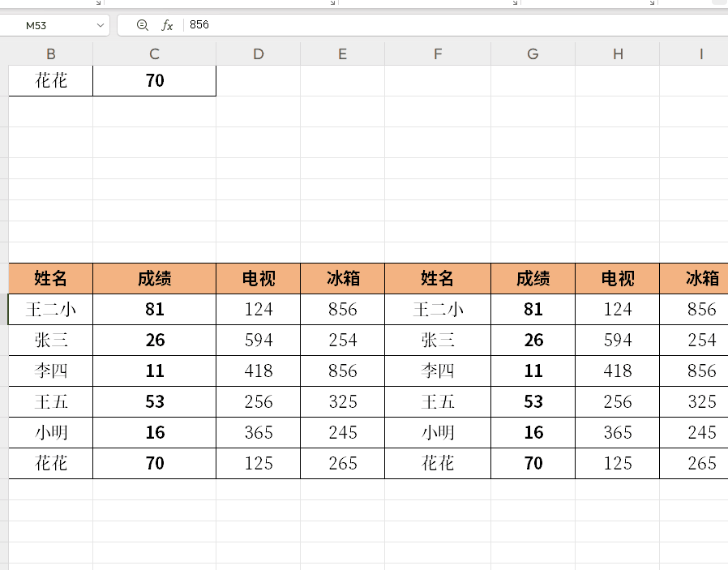Click the magnifier icon beside fx
This screenshot has height=570, width=728.
pyautogui.click(x=142, y=25)
